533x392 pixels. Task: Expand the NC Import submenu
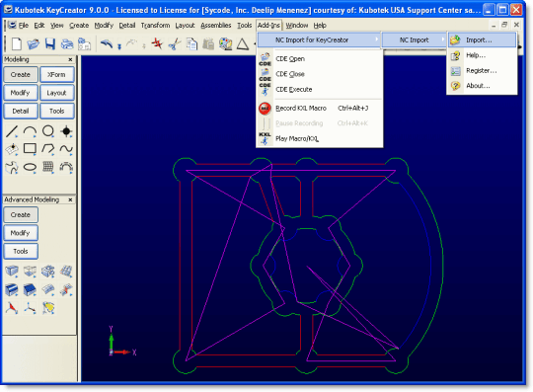tap(414, 39)
